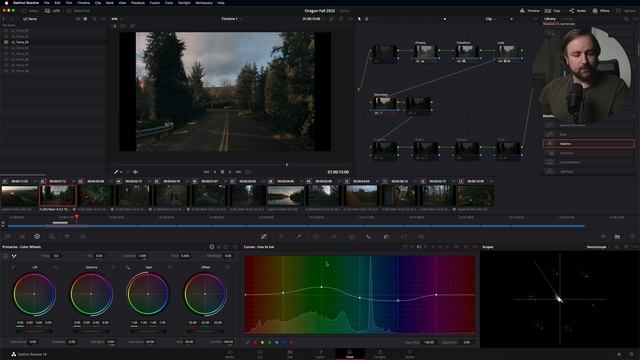
Task: Click the stop button under the viewer
Action: pyautogui.click(x=222, y=172)
